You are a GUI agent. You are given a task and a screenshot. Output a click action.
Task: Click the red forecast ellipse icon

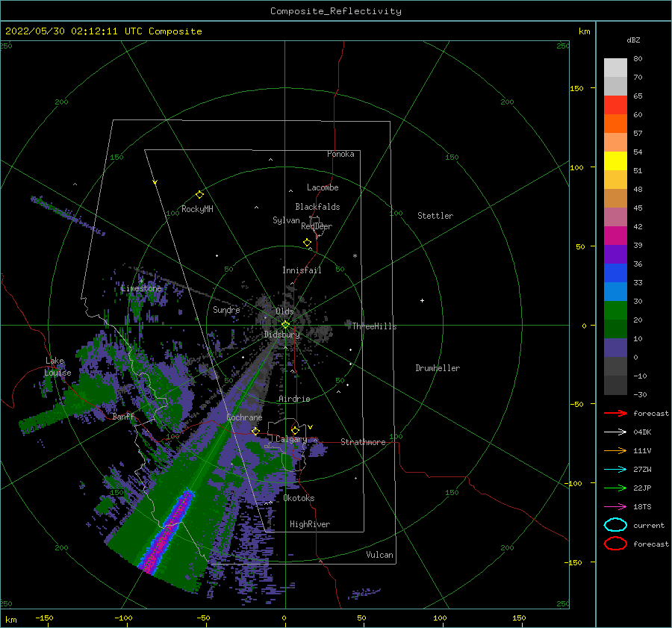[615, 544]
